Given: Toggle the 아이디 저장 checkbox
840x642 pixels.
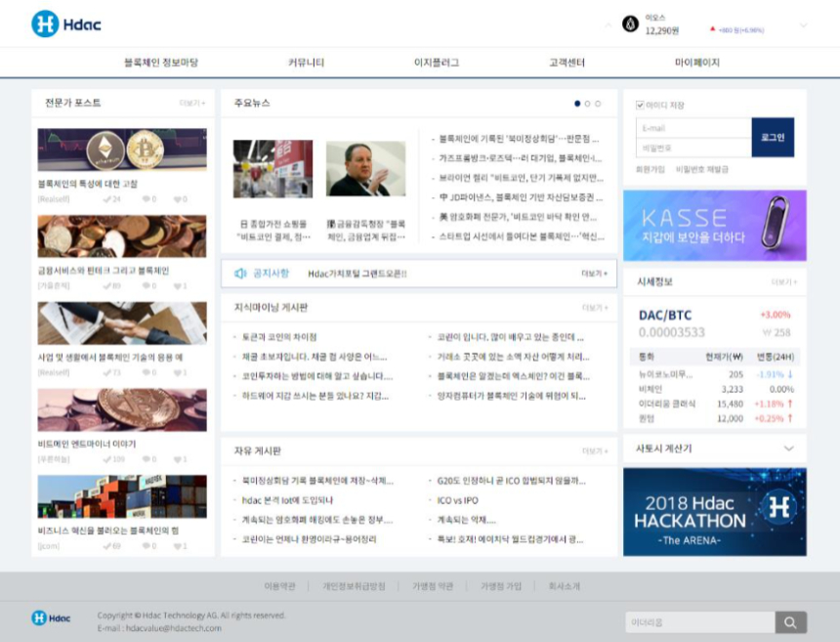Looking at the screenshot, I should click(641, 106).
